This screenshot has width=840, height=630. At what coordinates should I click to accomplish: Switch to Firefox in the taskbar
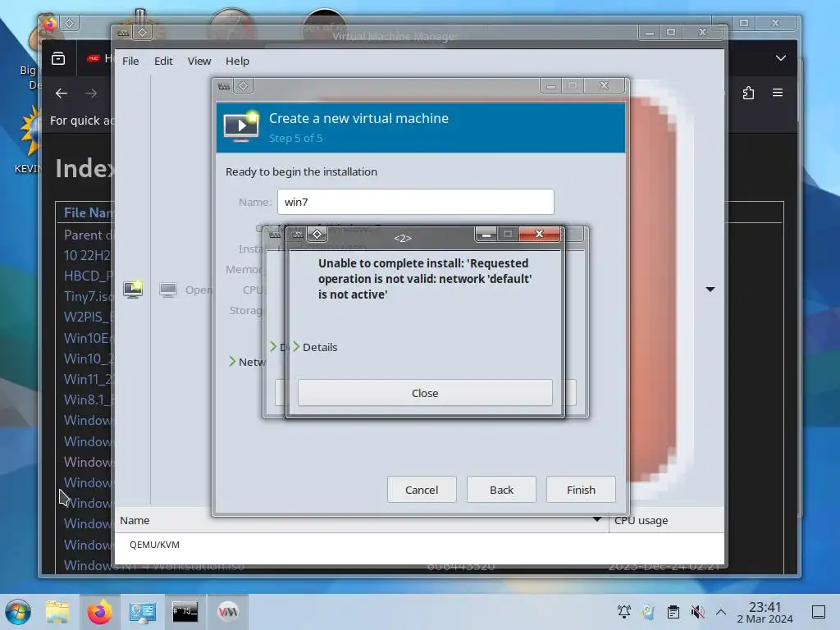(x=99, y=612)
